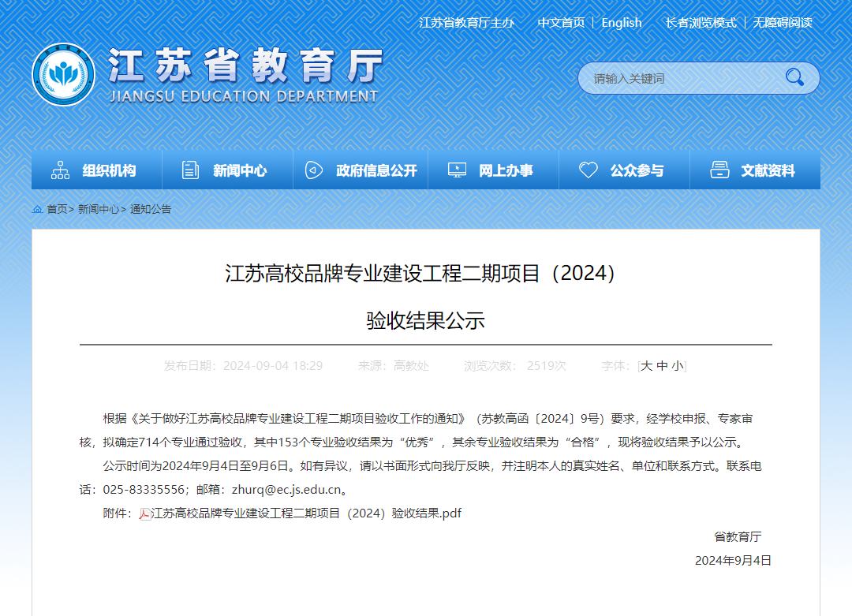Click the 浏览次数 2519次 text
852x616 pixels.
(515, 366)
